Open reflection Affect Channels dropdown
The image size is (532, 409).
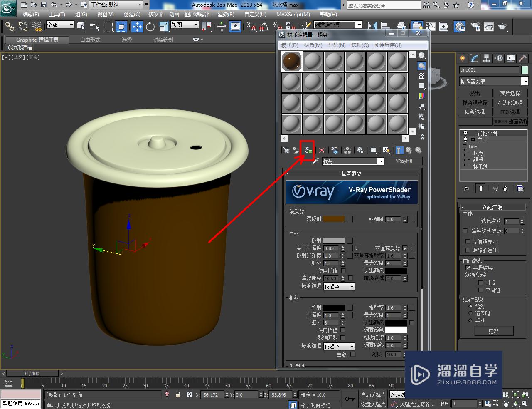(339, 286)
